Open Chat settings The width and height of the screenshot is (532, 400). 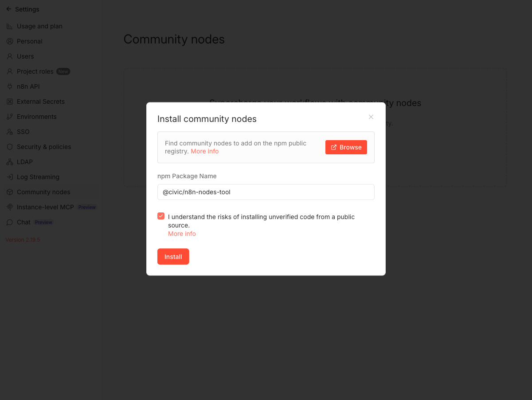coord(23,222)
